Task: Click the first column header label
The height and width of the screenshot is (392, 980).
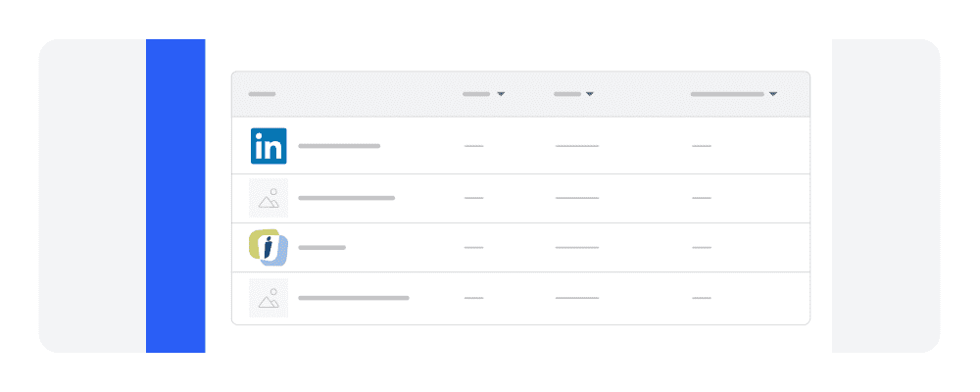Action: (262, 94)
